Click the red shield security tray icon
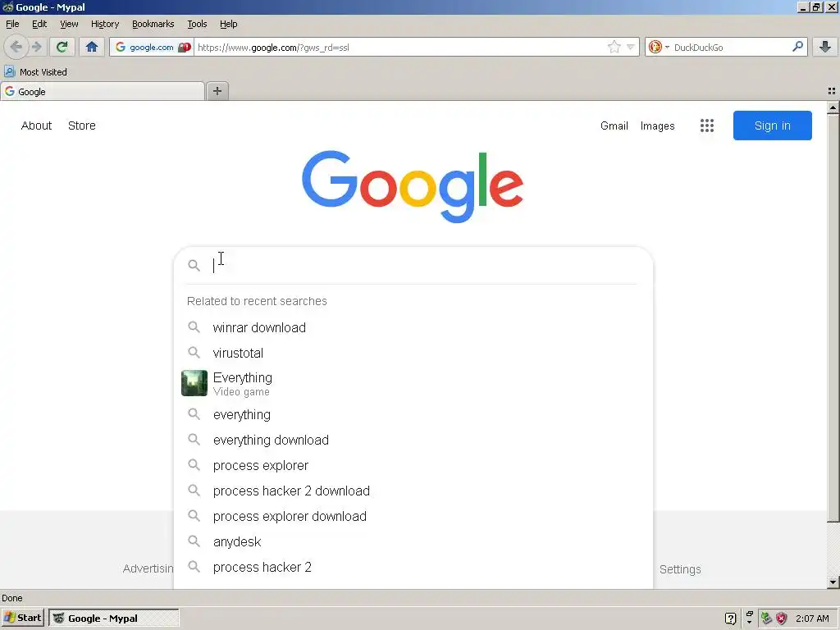 pyautogui.click(x=782, y=619)
